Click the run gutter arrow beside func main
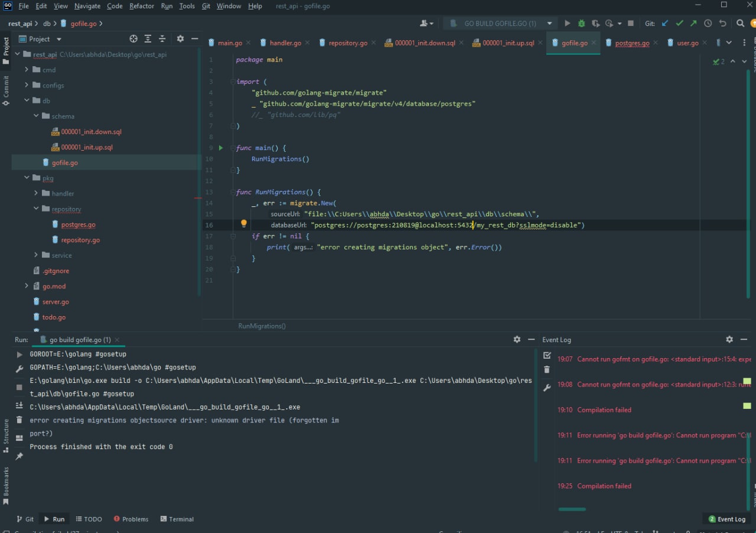This screenshot has height=533, width=756. point(221,148)
